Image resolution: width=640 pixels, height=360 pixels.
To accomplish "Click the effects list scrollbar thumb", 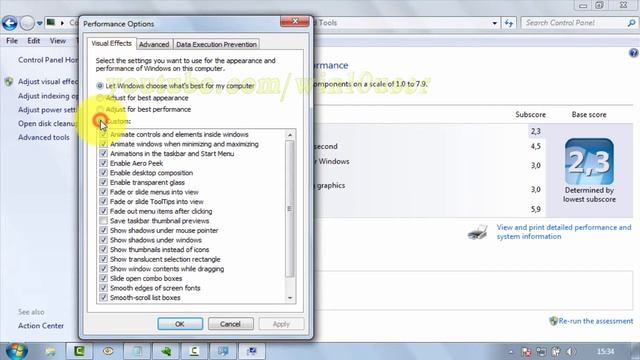I will [290, 209].
